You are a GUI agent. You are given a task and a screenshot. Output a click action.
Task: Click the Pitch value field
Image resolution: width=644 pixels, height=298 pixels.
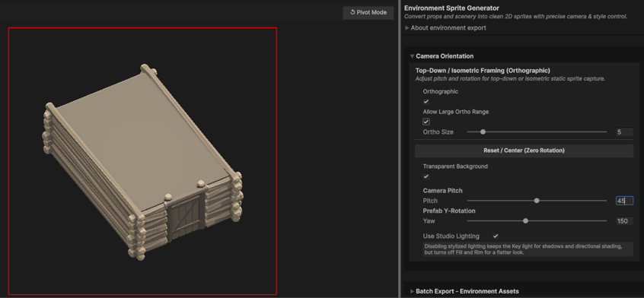[624, 201]
